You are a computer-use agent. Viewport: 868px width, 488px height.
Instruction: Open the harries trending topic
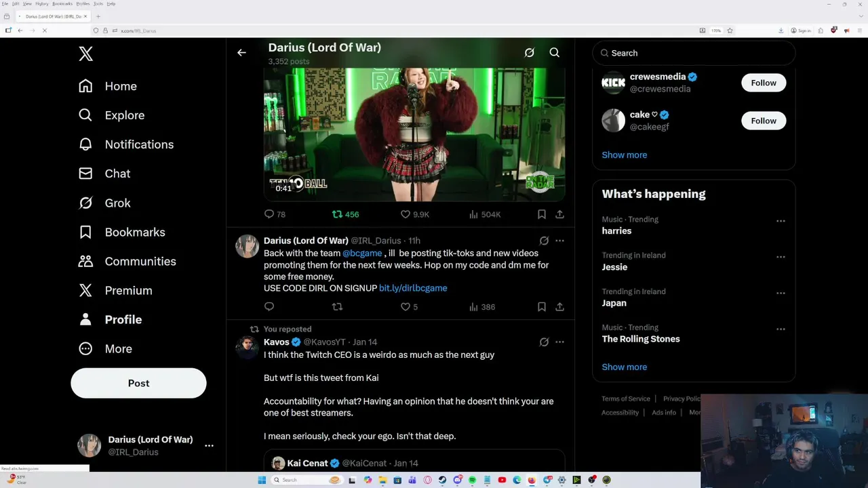pos(616,231)
